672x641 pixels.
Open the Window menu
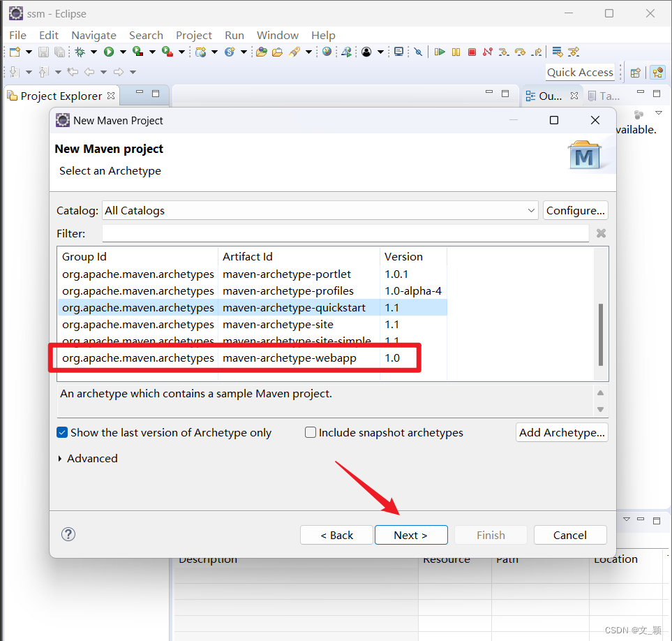point(277,35)
